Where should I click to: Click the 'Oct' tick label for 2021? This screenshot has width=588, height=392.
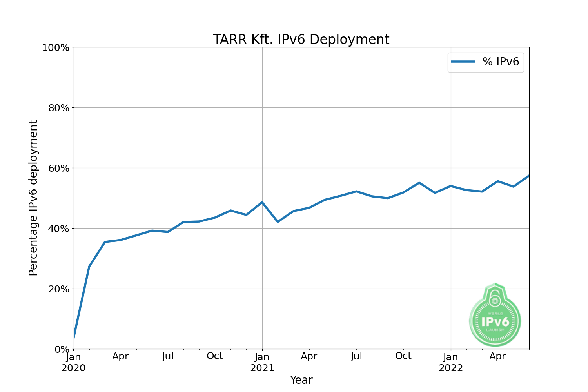coord(403,356)
